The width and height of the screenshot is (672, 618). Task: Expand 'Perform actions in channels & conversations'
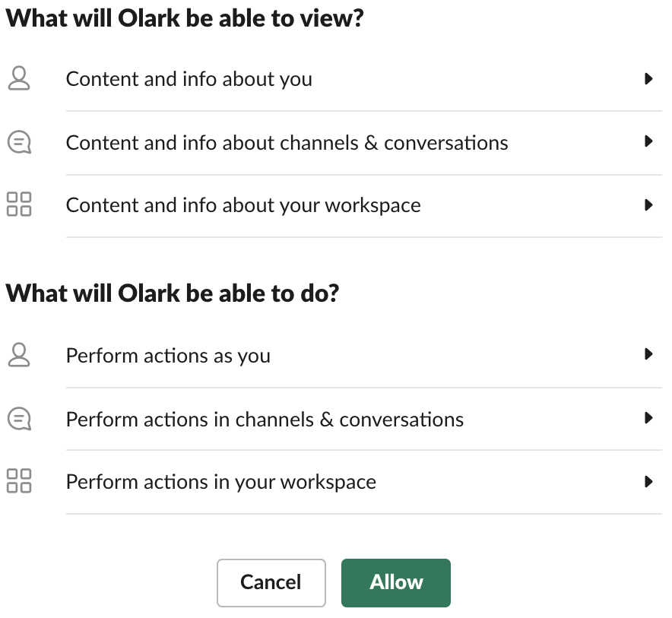648,418
